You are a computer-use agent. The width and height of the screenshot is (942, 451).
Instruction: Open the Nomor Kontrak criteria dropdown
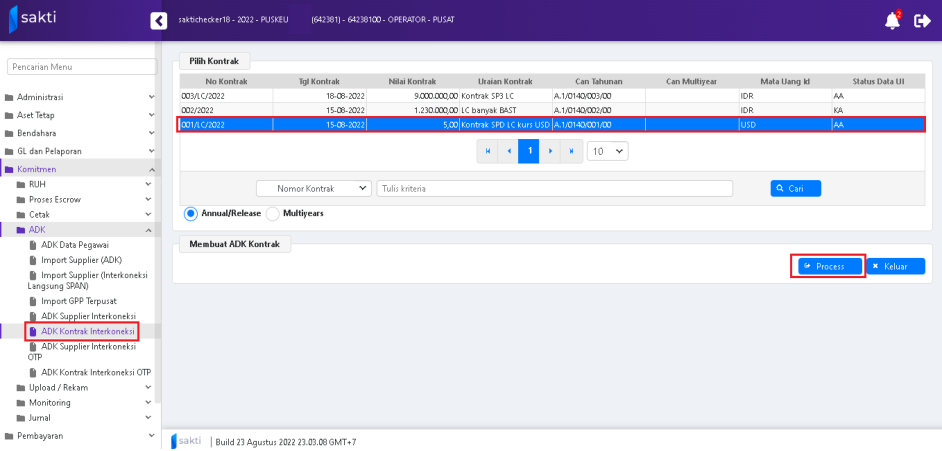click(x=314, y=188)
